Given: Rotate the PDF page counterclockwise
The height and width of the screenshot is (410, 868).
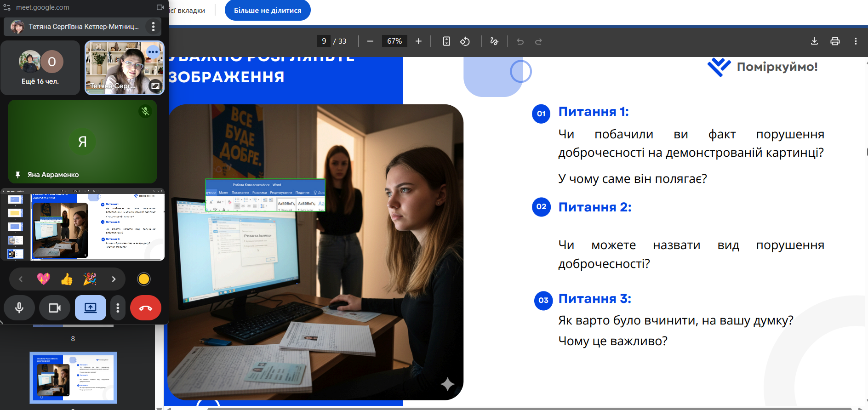Looking at the screenshot, I should [x=465, y=41].
